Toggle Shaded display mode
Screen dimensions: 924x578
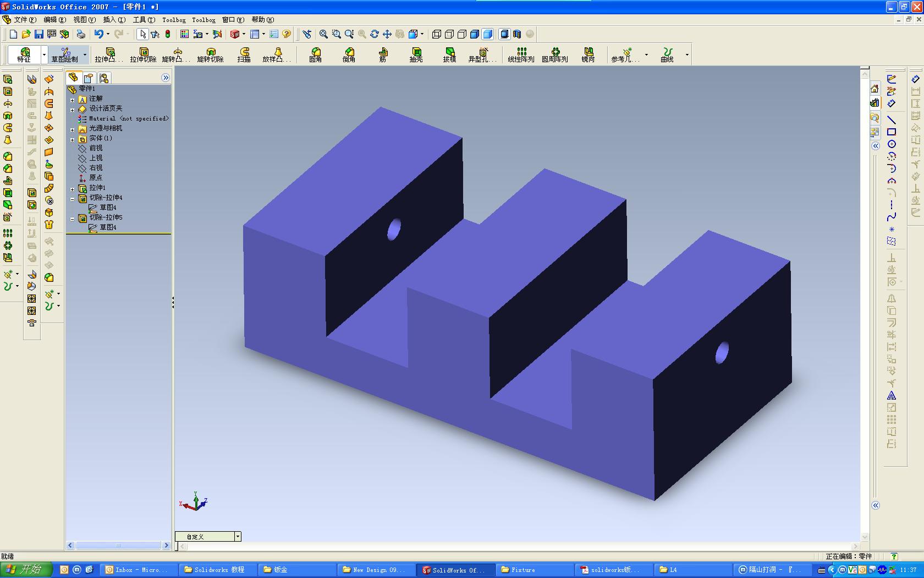(x=487, y=34)
